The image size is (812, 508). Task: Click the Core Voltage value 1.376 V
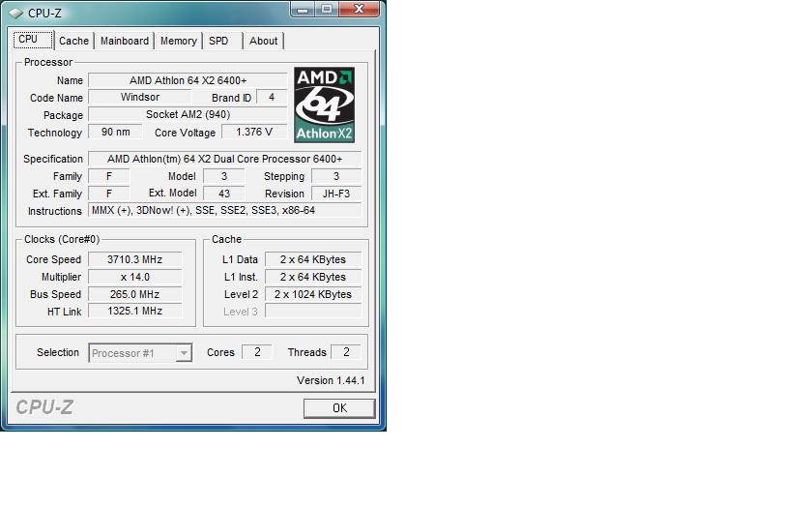pyautogui.click(x=254, y=132)
